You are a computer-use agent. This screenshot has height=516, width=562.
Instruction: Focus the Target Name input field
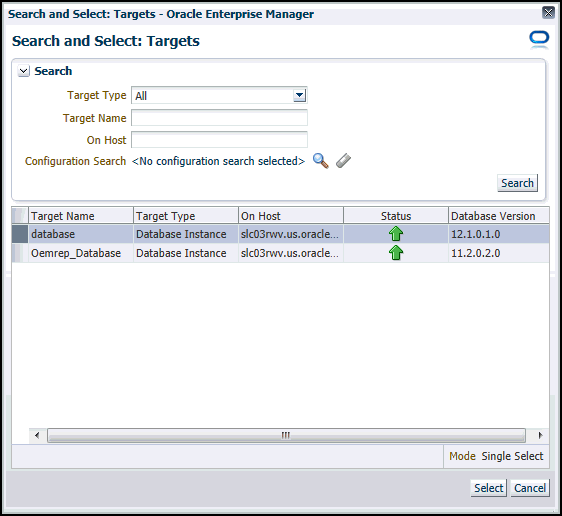(219, 118)
